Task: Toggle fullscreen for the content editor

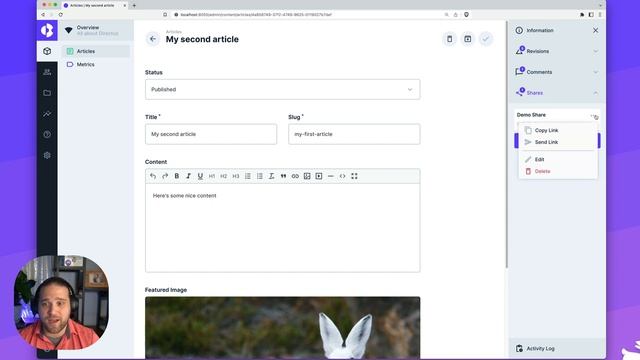Action: tap(354, 176)
